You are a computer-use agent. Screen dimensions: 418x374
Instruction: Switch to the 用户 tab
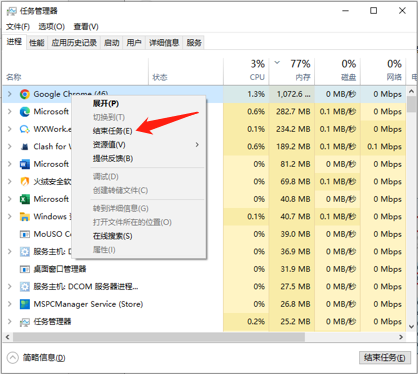pyautogui.click(x=134, y=43)
